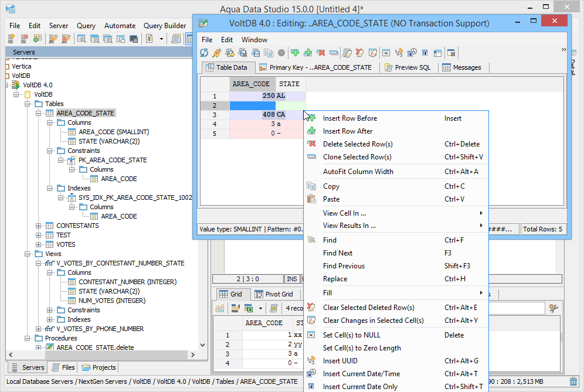This screenshot has height=392, width=584.
Task: Switch to the Pivot Grid tab
Action: point(274,294)
